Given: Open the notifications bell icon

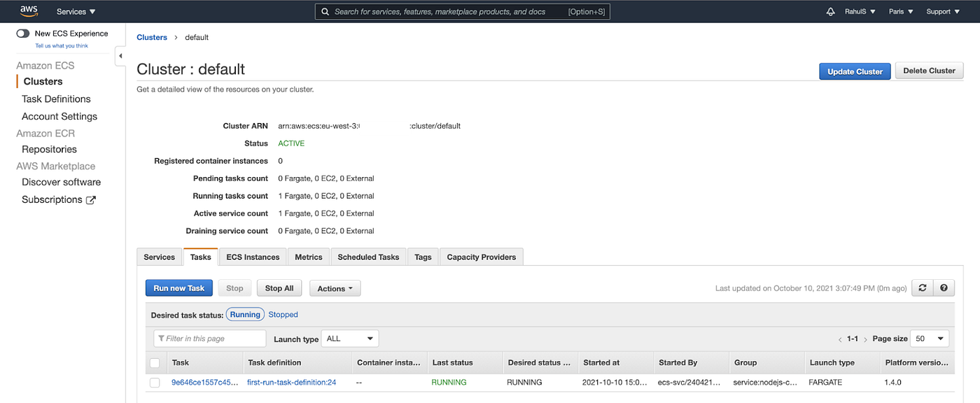Looking at the screenshot, I should tap(831, 12).
